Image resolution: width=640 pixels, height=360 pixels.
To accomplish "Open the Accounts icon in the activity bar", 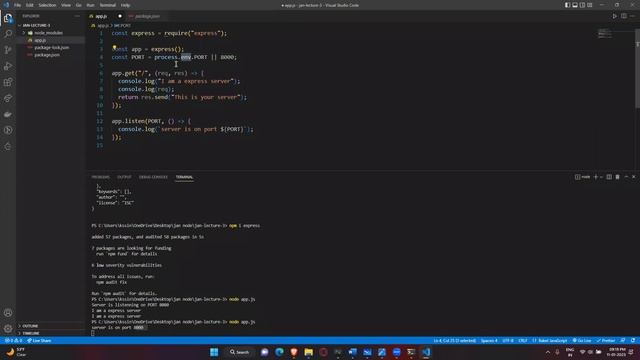I will pyautogui.click(x=8, y=313).
